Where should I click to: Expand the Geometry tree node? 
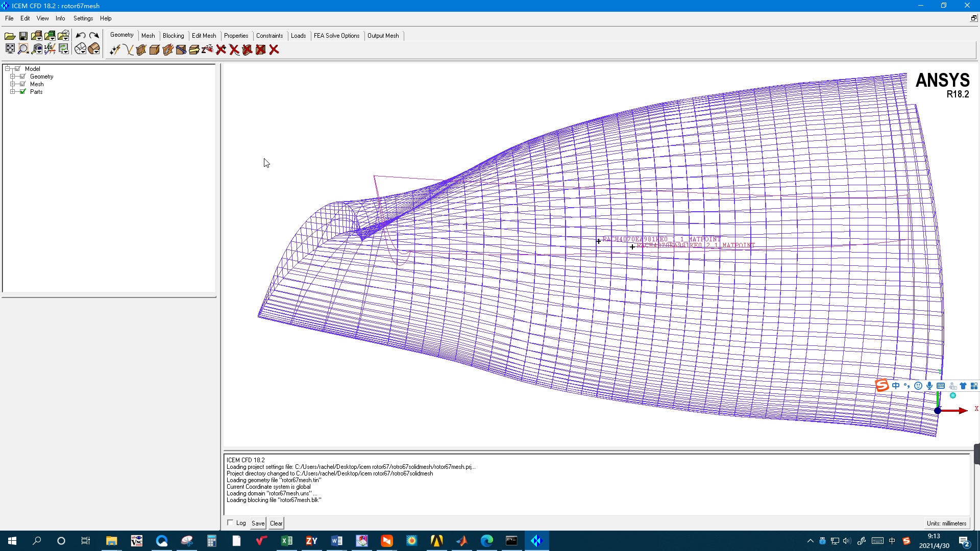pos(12,77)
